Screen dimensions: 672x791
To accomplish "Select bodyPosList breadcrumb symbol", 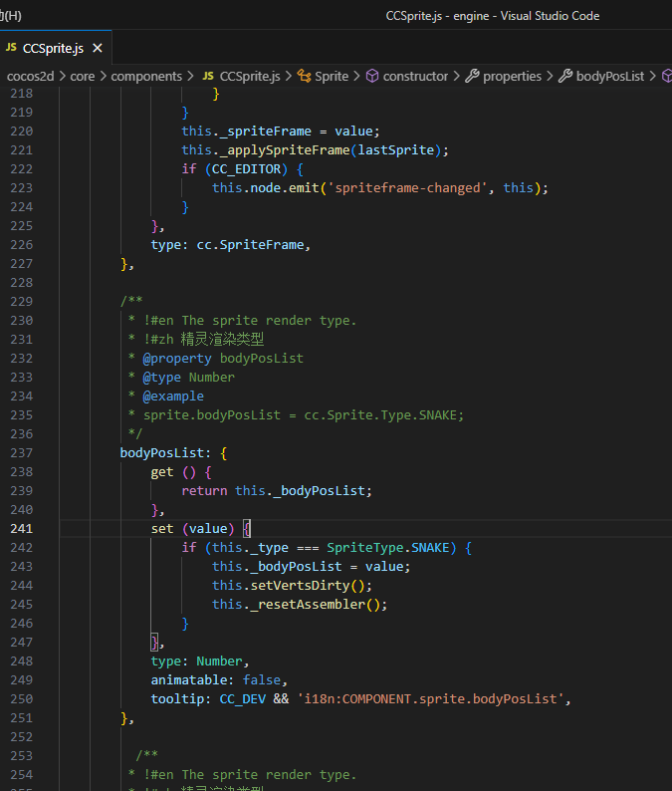I will point(610,76).
